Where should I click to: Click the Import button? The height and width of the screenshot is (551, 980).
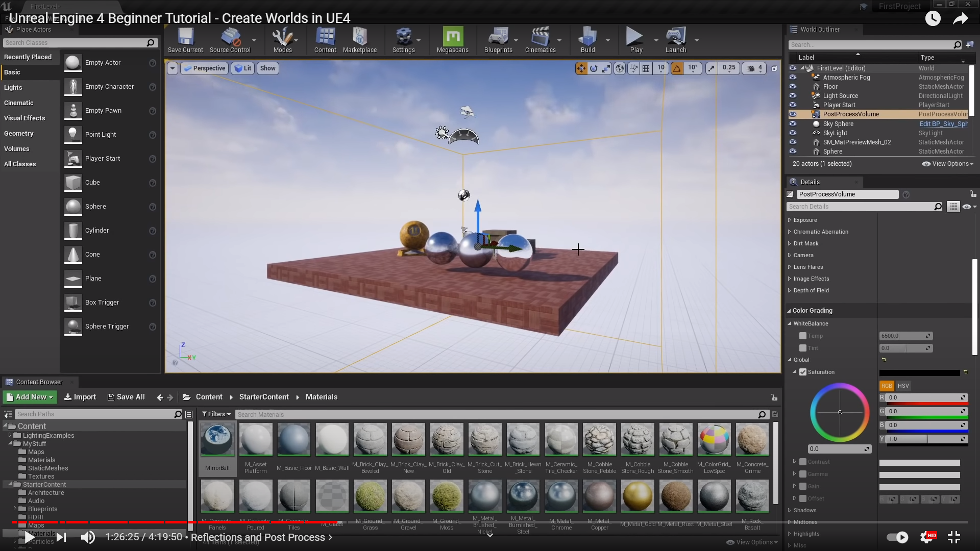coord(80,397)
